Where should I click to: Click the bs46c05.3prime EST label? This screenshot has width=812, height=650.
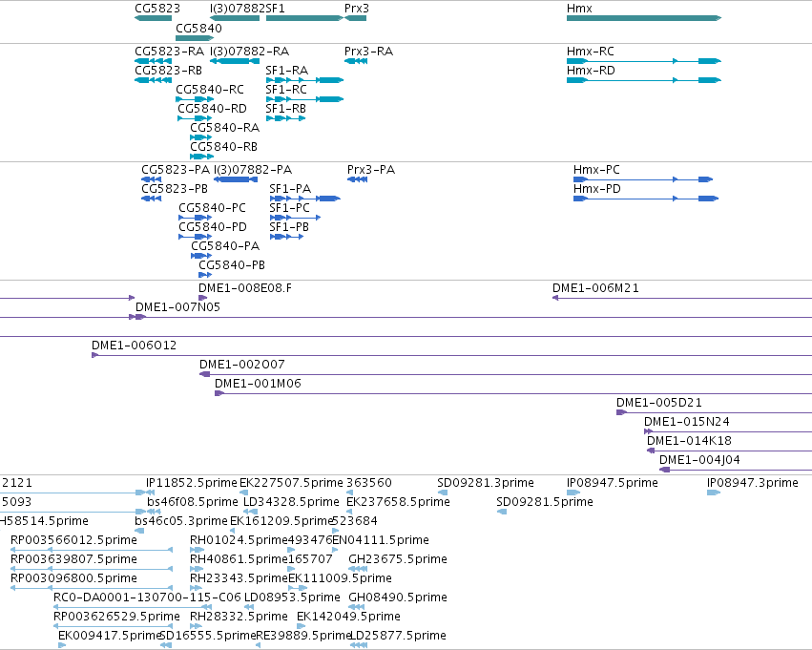[x=181, y=521]
